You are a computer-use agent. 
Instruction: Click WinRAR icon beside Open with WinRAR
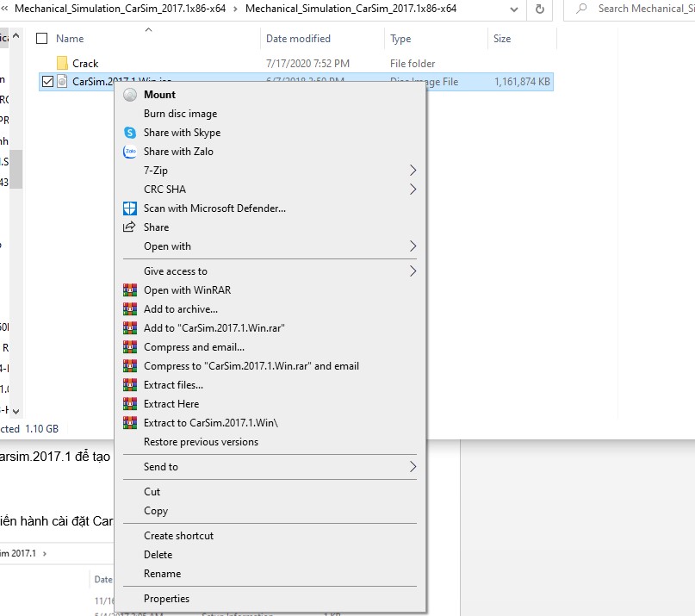coord(130,290)
